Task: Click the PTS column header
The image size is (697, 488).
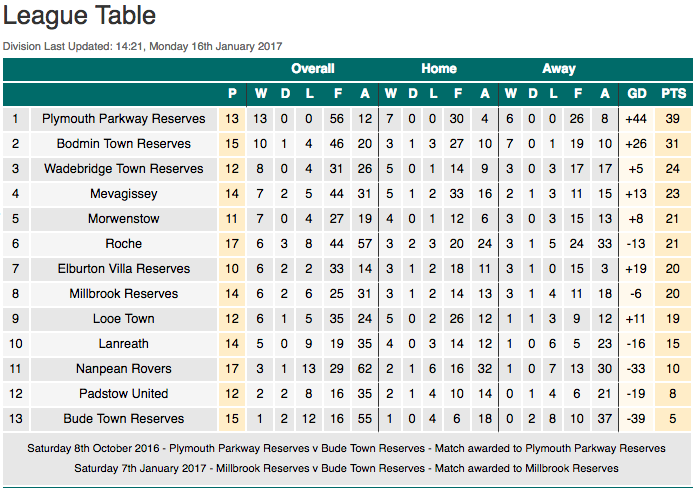Action: pyautogui.click(x=673, y=93)
